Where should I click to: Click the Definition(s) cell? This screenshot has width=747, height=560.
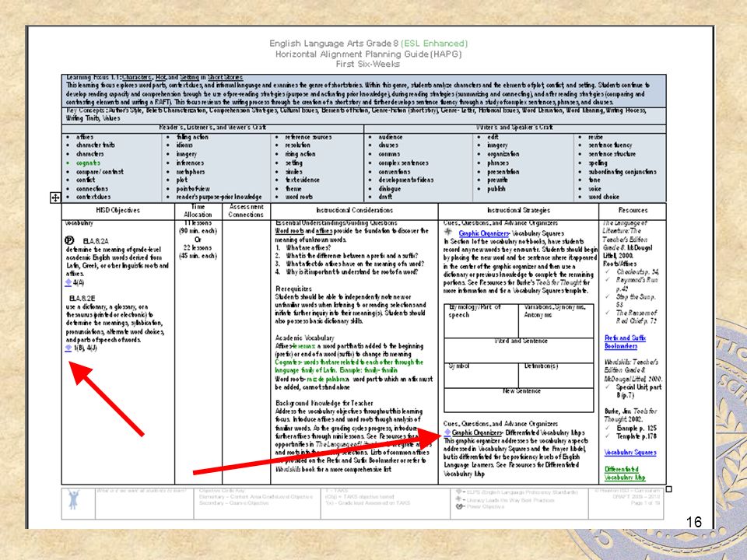[x=556, y=375]
